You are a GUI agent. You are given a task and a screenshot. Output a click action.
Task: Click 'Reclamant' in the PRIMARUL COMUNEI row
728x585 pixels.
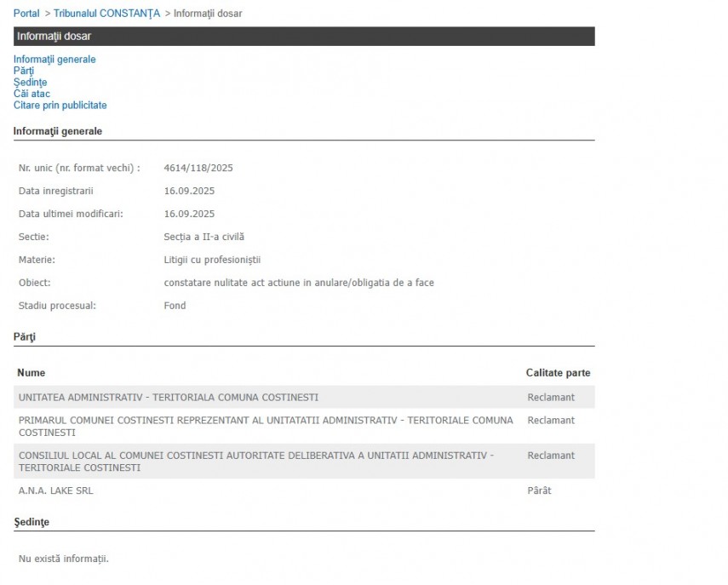551,420
